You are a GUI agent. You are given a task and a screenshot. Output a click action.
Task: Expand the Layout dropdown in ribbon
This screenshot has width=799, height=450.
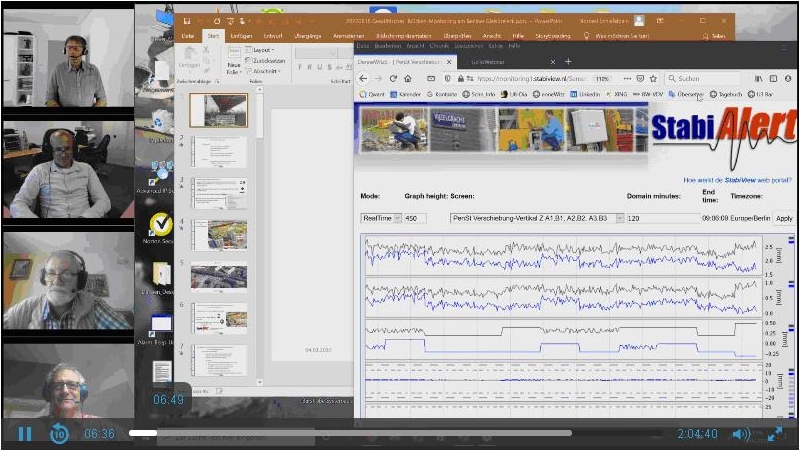coord(260,50)
